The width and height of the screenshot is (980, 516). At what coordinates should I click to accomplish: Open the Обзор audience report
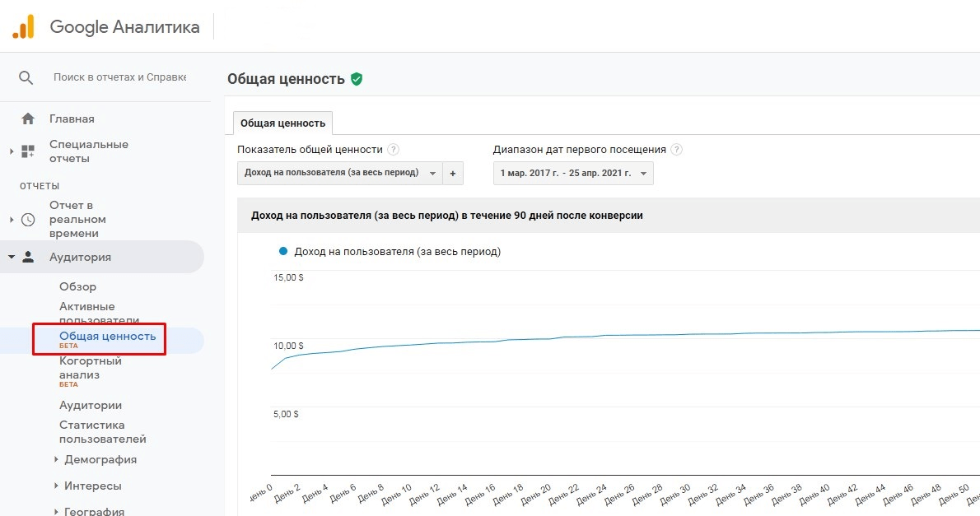tap(77, 286)
